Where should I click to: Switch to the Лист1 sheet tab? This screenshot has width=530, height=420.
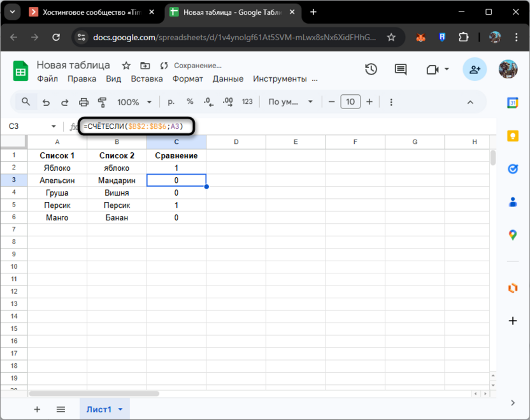point(100,409)
